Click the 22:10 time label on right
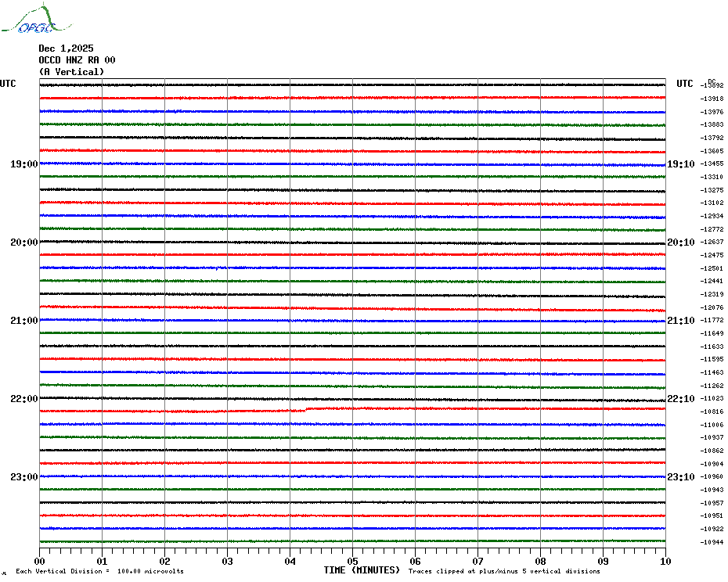The image size is (728, 582). click(x=680, y=399)
